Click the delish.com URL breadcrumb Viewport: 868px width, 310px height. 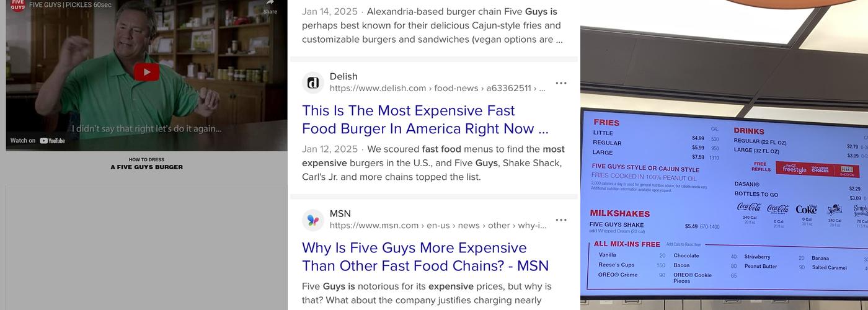[437, 88]
